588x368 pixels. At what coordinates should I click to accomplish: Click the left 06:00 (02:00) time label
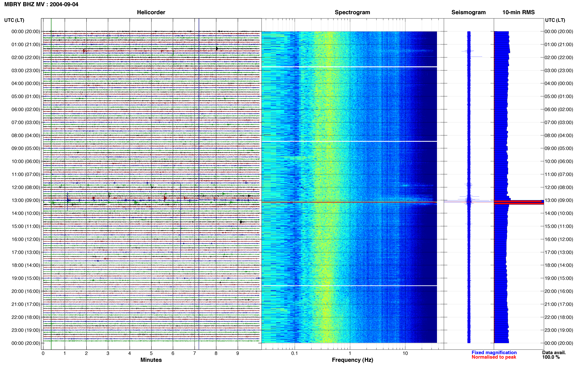tap(26, 109)
